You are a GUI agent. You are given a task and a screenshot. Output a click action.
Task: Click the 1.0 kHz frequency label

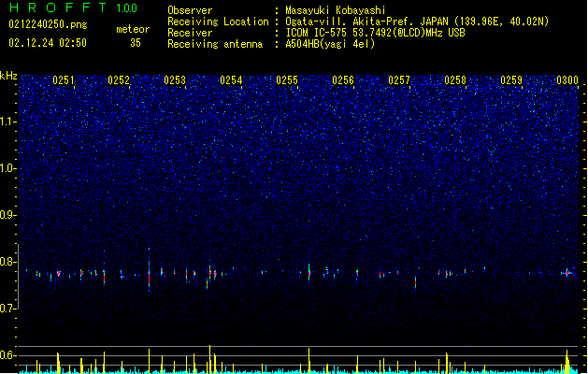tap(7, 168)
